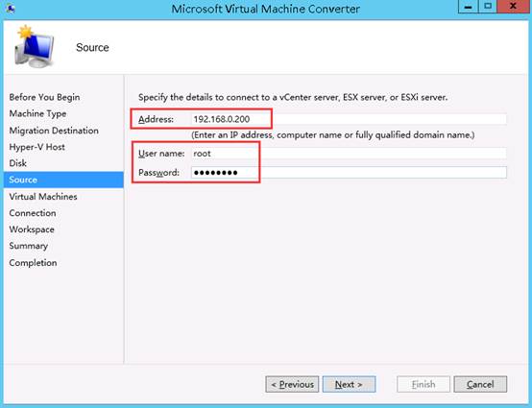Click the disabled Finish button
The width and height of the screenshot is (532, 408).
tap(423, 384)
